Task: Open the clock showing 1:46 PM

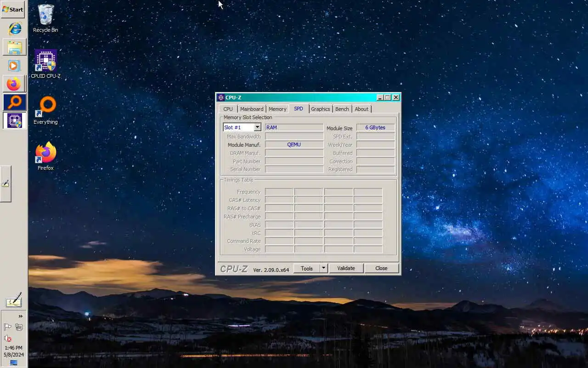Action: (x=13, y=348)
